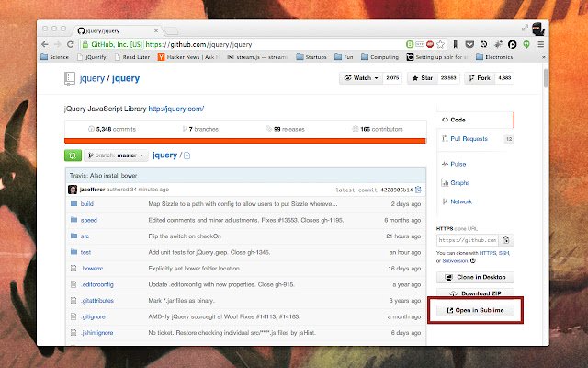Click the Download ZIP button
The height and width of the screenshot is (368, 588).
point(475,293)
